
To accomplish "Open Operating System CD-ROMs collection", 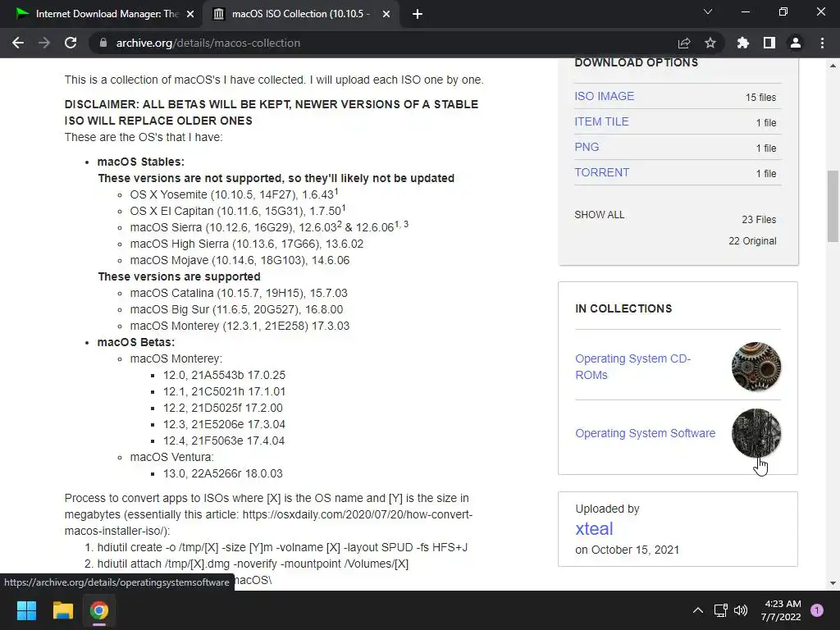I will point(632,367).
